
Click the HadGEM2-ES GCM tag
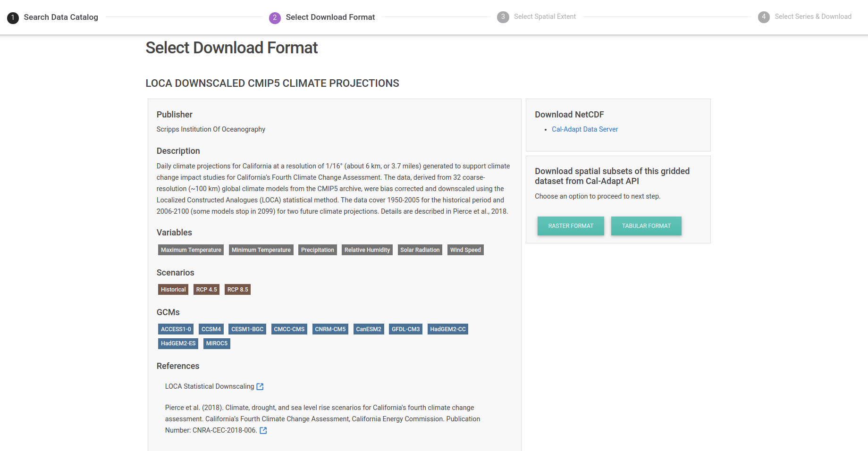(x=178, y=343)
